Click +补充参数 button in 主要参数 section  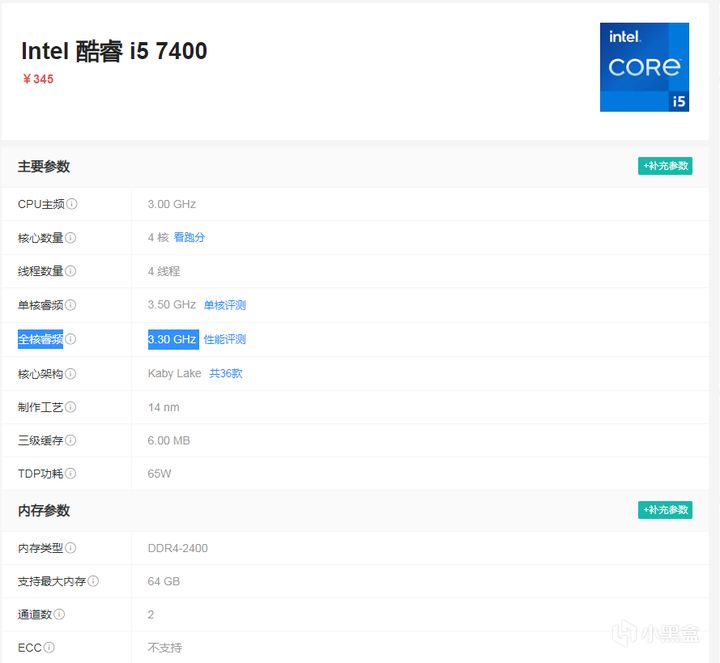[665, 166]
